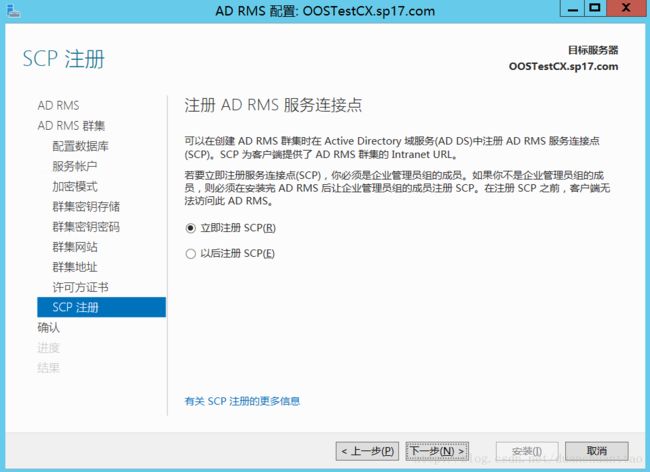The image size is (650, 472).
Task: Open the 群集地址 step
Action: tap(75, 267)
